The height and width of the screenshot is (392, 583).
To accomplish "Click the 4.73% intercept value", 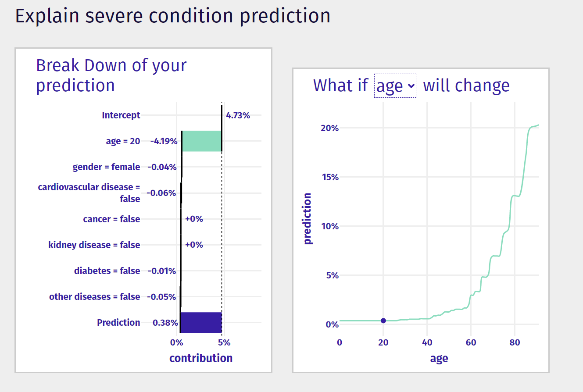I will click(238, 116).
